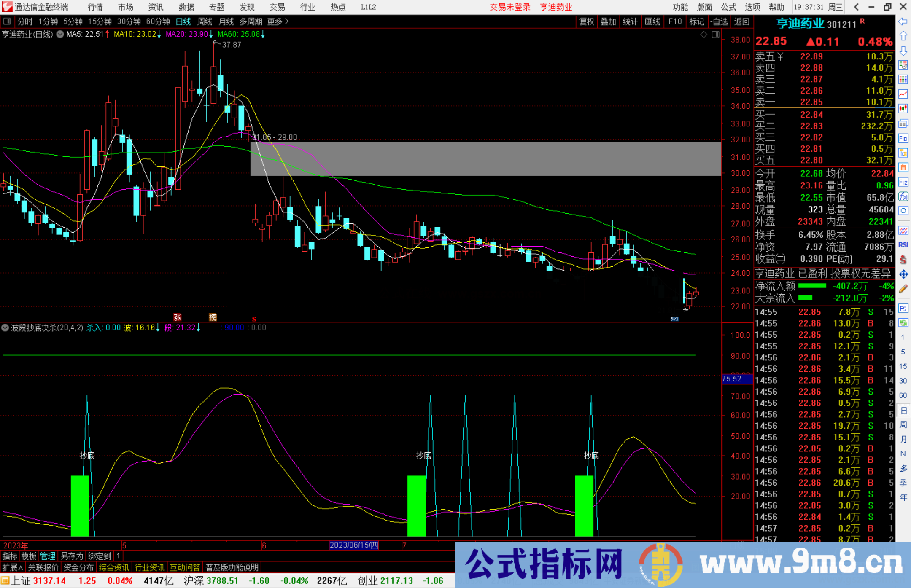This screenshot has width=911, height=588.
Task: Switch to the 周线 weekly chart tab
Action: (x=205, y=21)
